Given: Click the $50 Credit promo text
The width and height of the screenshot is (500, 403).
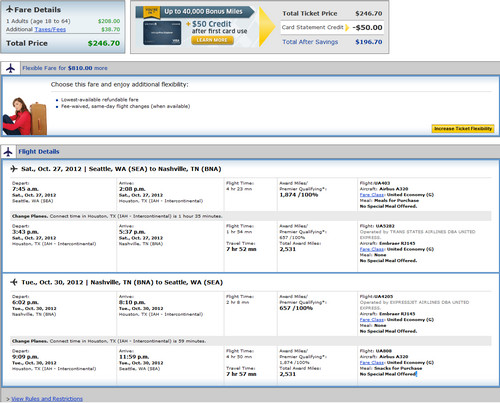Looking at the screenshot, I should click(212, 24).
